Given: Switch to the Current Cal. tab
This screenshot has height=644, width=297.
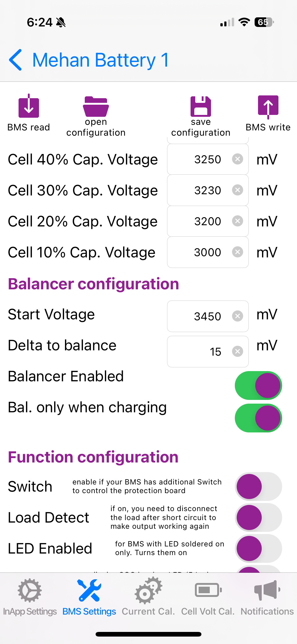Looking at the screenshot, I should point(148,597).
